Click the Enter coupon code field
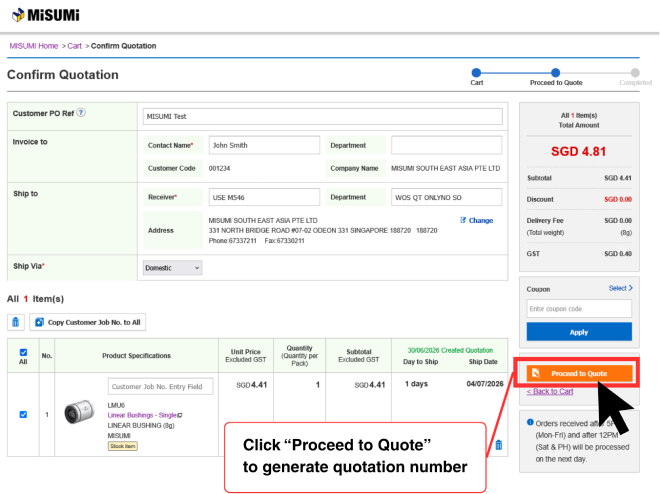 click(579, 308)
